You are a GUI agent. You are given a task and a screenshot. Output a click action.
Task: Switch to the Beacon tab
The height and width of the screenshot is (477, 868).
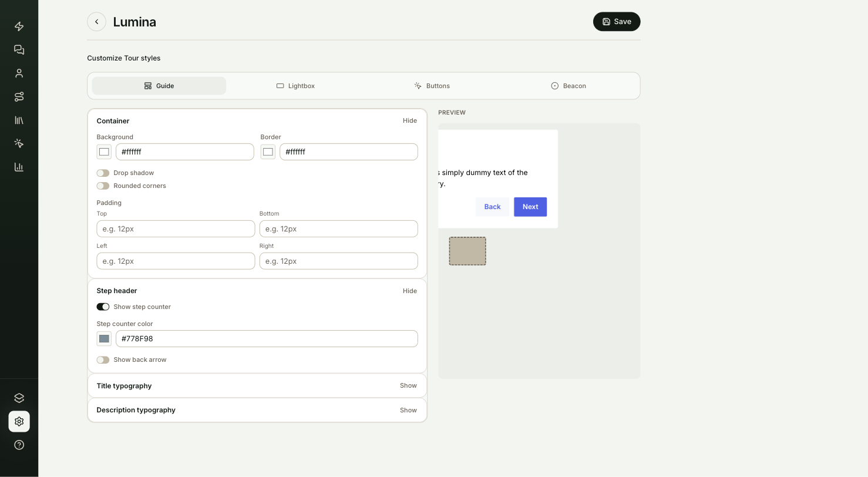pos(568,86)
